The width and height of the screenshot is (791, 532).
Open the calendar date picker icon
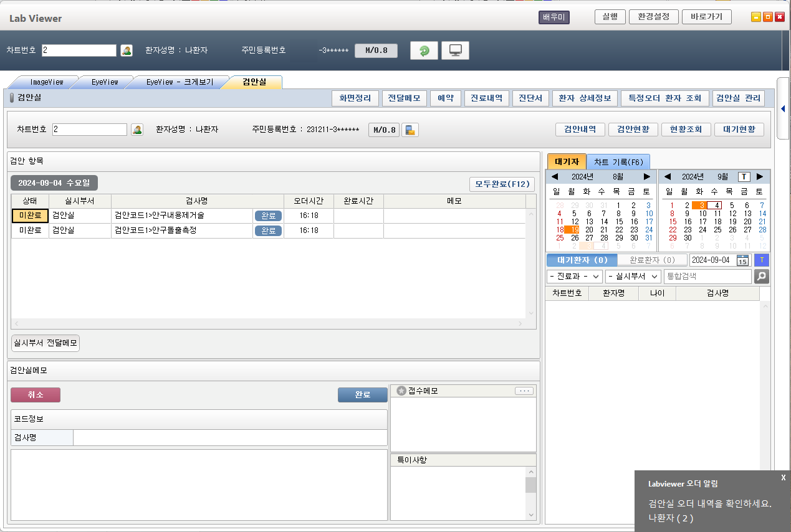click(x=742, y=260)
